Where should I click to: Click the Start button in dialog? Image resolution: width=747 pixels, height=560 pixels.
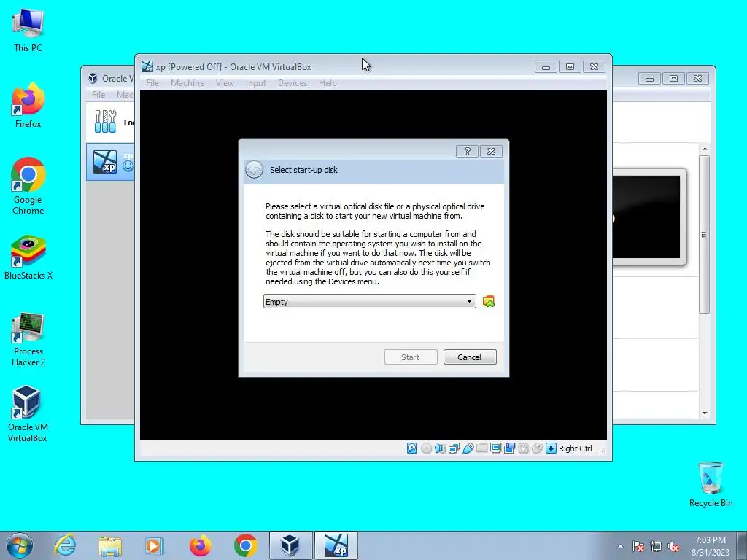(x=410, y=357)
